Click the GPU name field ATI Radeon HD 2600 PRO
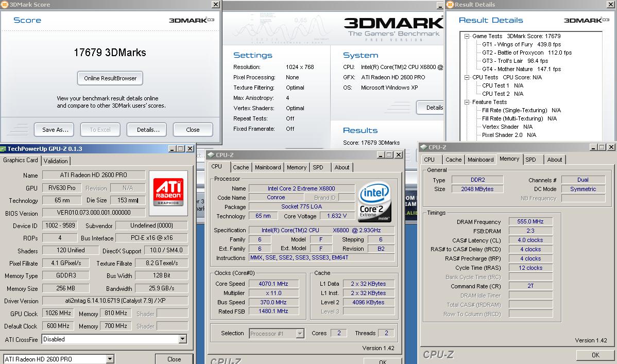The height and width of the screenshot is (364, 617). [94, 175]
